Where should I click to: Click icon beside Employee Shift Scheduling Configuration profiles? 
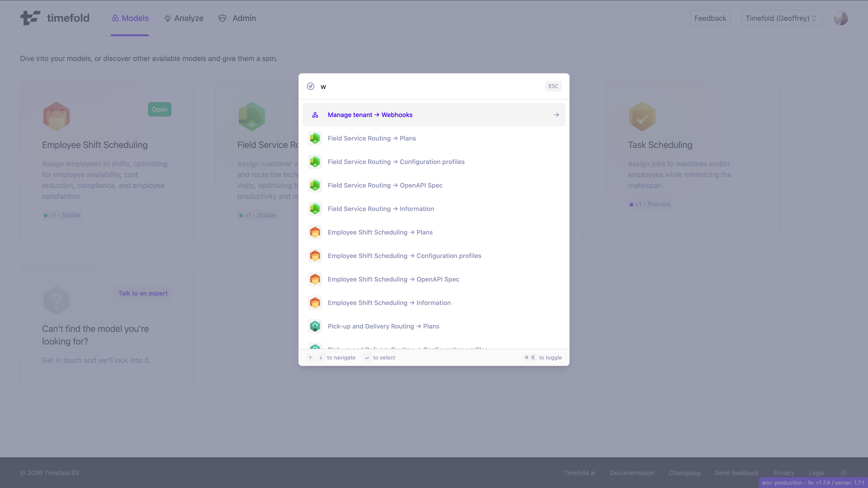315,256
